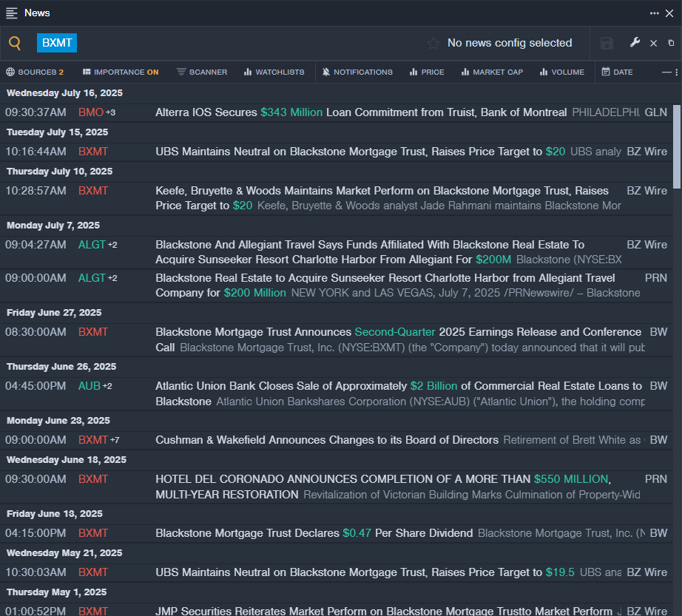The height and width of the screenshot is (616, 682).
Task: Click BXMT ticker on the 04:15:00PM row
Action: coord(93,533)
